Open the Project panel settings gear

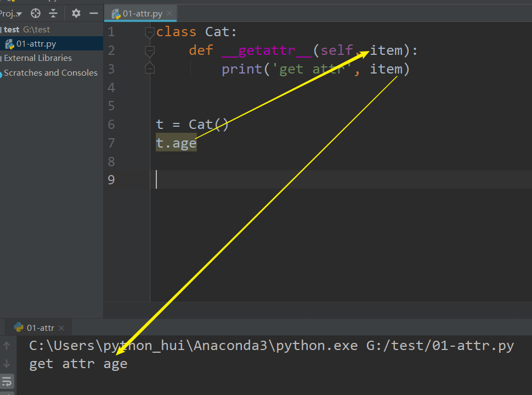click(76, 13)
